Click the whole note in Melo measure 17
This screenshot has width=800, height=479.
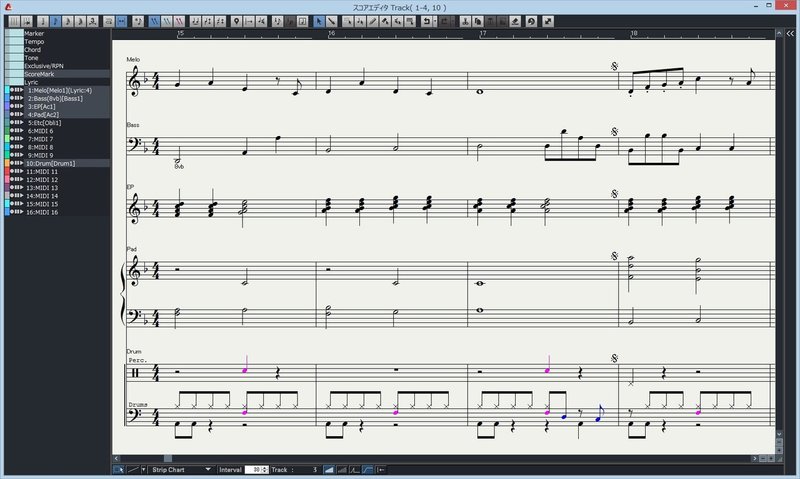[x=480, y=92]
